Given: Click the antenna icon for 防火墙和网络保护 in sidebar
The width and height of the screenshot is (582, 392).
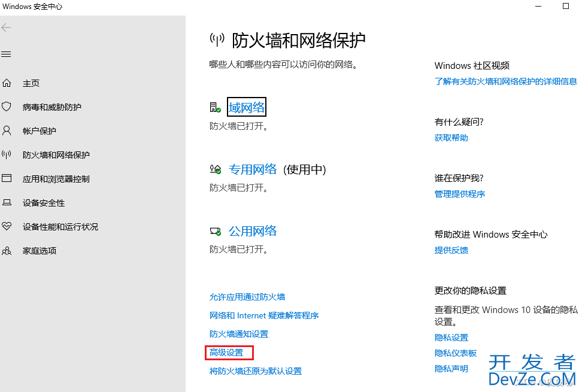Looking at the screenshot, I should click(x=7, y=154).
